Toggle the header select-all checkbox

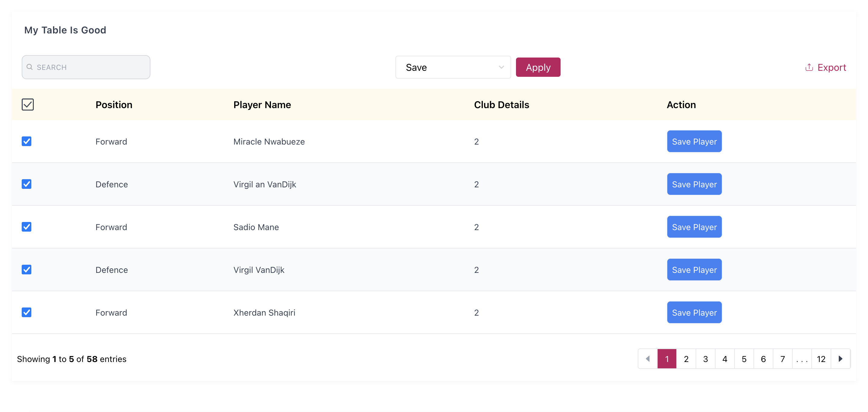click(28, 105)
